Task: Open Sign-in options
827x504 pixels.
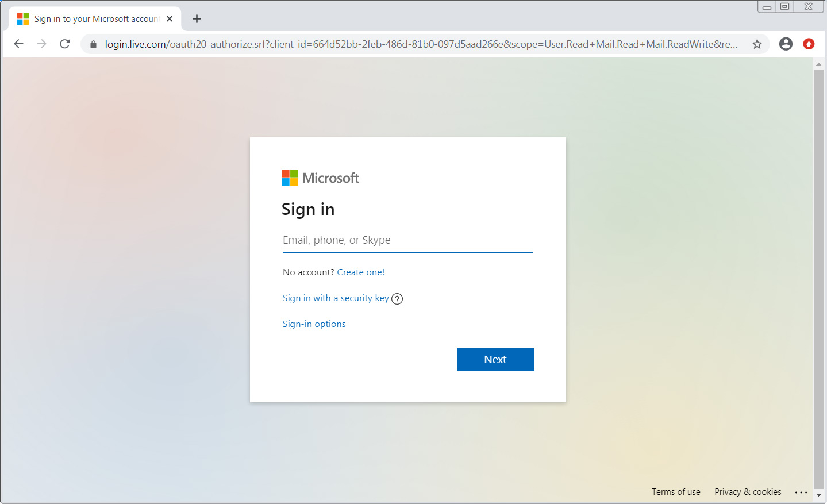Action: (314, 324)
